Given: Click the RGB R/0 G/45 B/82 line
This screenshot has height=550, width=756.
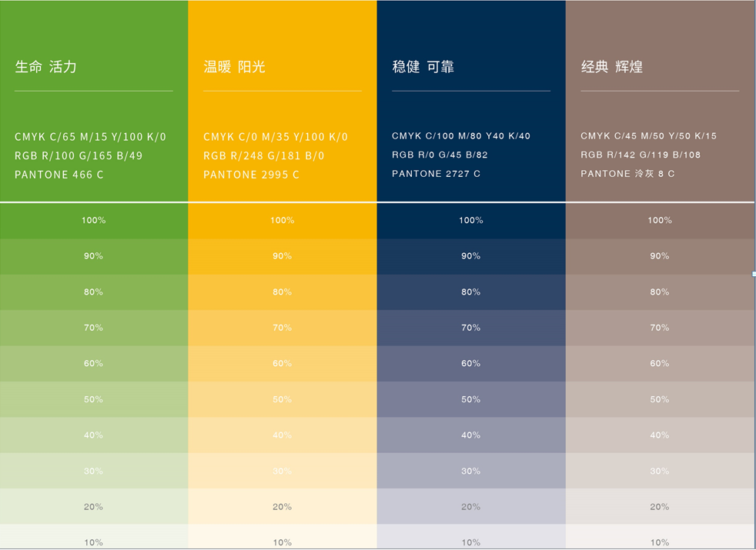Looking at the screenshot, I should (440, 155).
